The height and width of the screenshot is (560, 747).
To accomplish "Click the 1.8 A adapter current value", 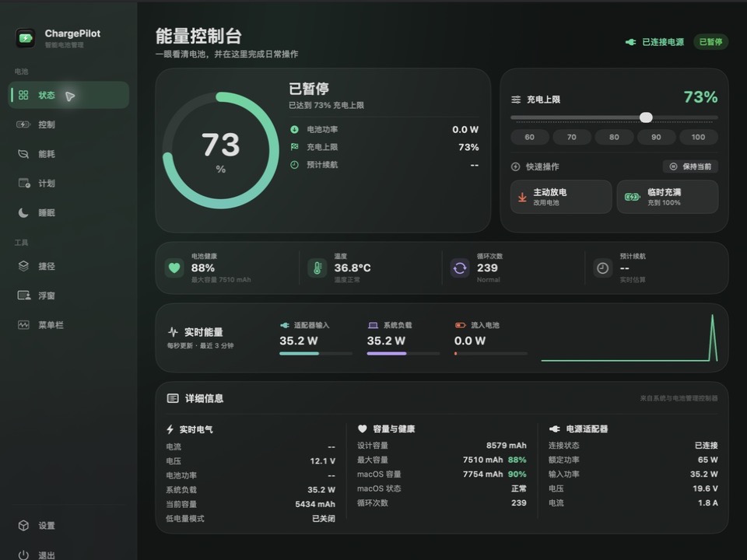I will click(708, 503).
